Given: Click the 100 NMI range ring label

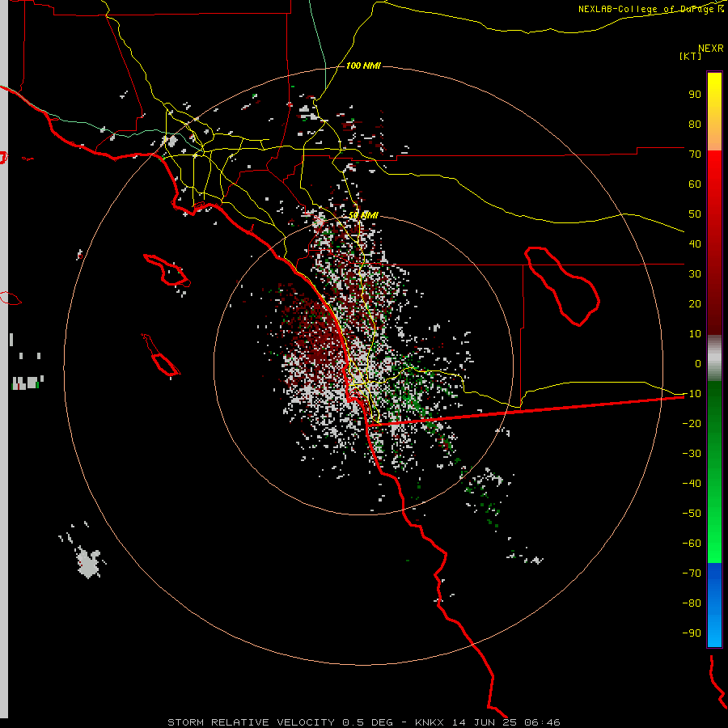Looking at the screenshot, I should [363, 66].
